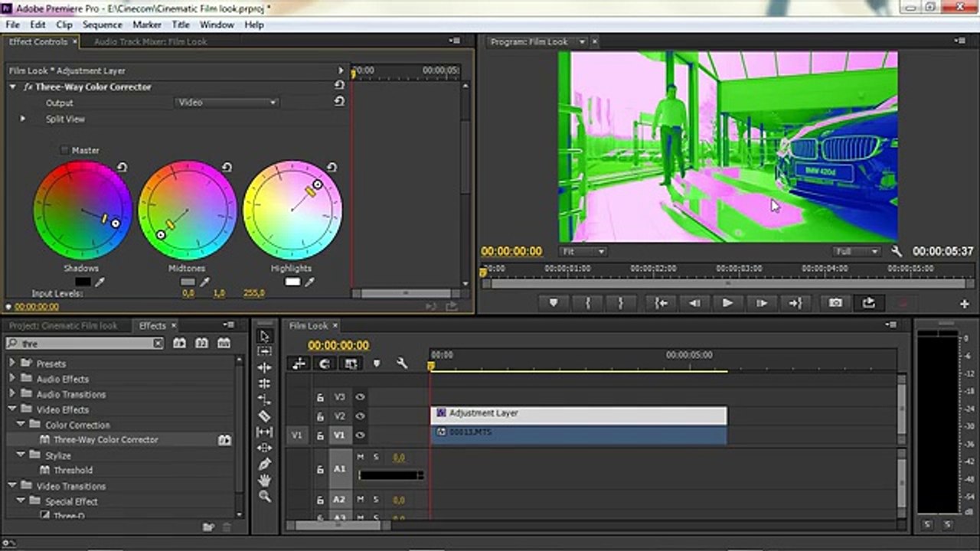Solo audio track A2

(x=376, y=500)
